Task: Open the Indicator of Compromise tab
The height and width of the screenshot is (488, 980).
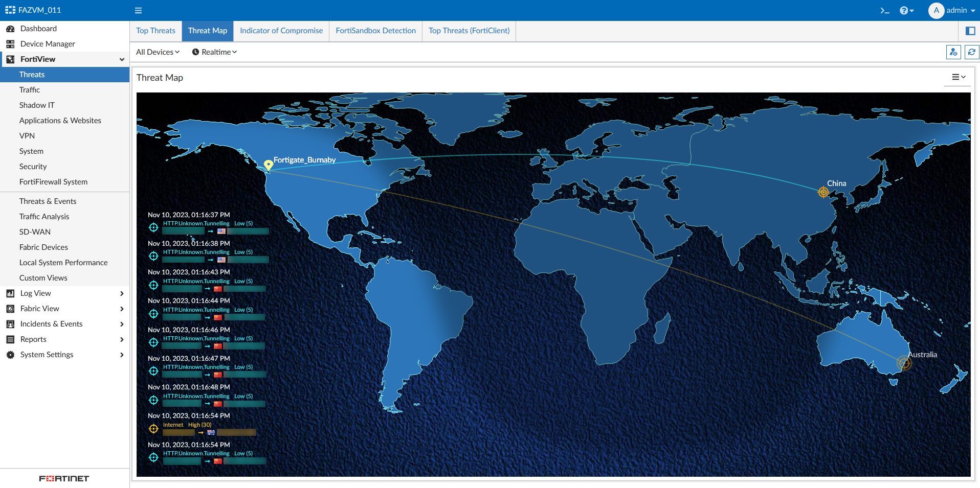Action: pyautogui.click(x=281, y=31)
